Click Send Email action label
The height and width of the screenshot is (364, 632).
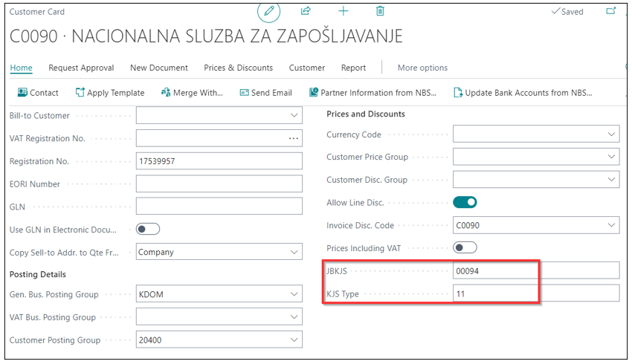[271, 93]
